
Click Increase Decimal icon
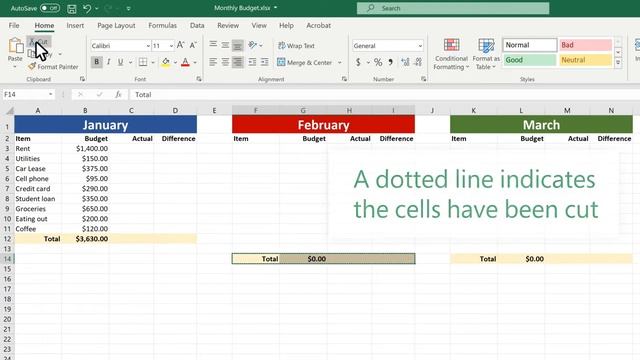[x=405, y=62]
